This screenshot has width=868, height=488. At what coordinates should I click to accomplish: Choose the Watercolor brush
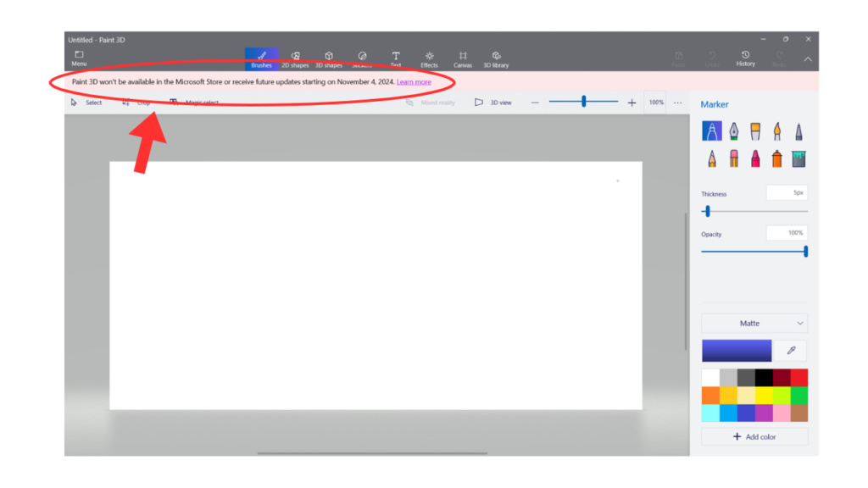click(x=776, y=131)
